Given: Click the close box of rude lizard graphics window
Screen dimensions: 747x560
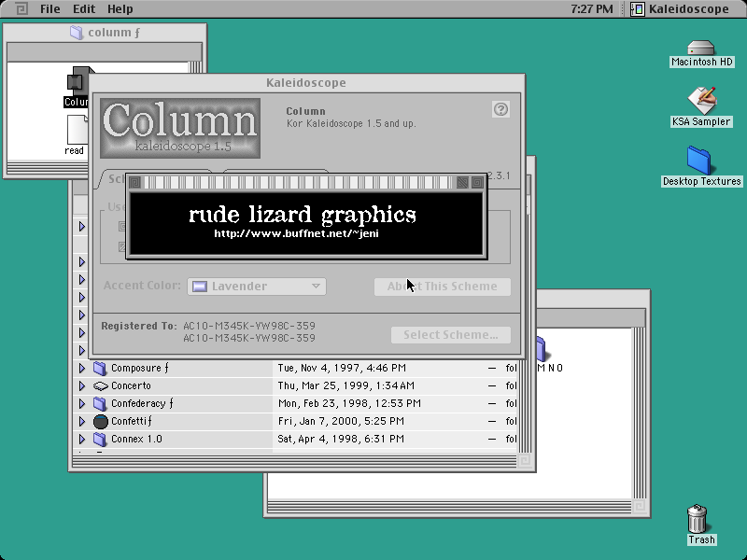Looking at the screenshot, I should [134, 182].
